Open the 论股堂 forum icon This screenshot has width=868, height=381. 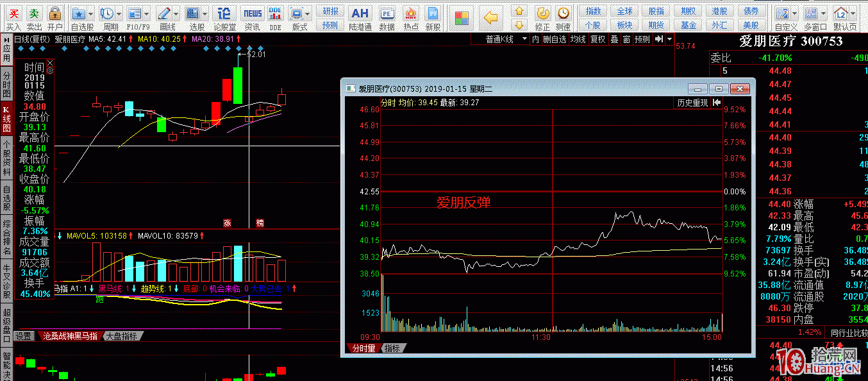(224, 13)
